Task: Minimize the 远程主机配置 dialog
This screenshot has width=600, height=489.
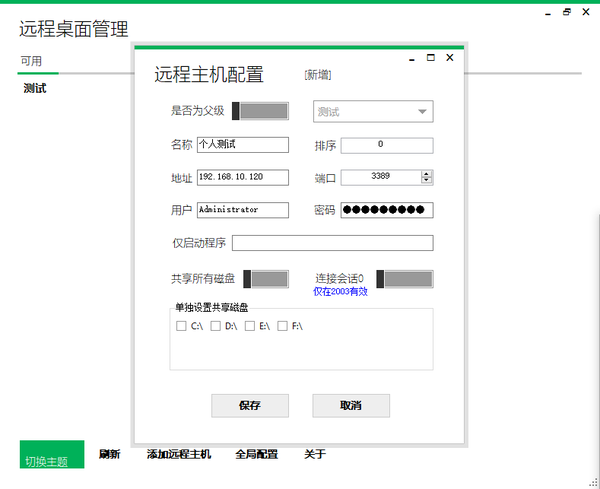Action: point(411,59)
